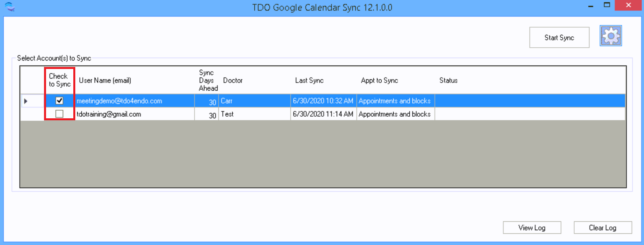Click the Sync Days Ahead column header
Viewport: 644px width, 245px height.
tap(207, 80)
